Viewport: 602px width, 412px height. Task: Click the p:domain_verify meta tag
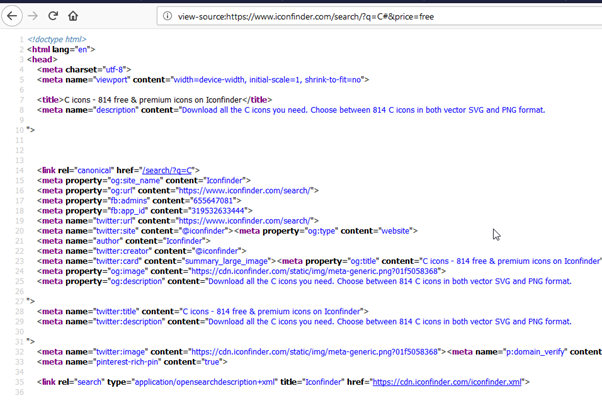524,352
